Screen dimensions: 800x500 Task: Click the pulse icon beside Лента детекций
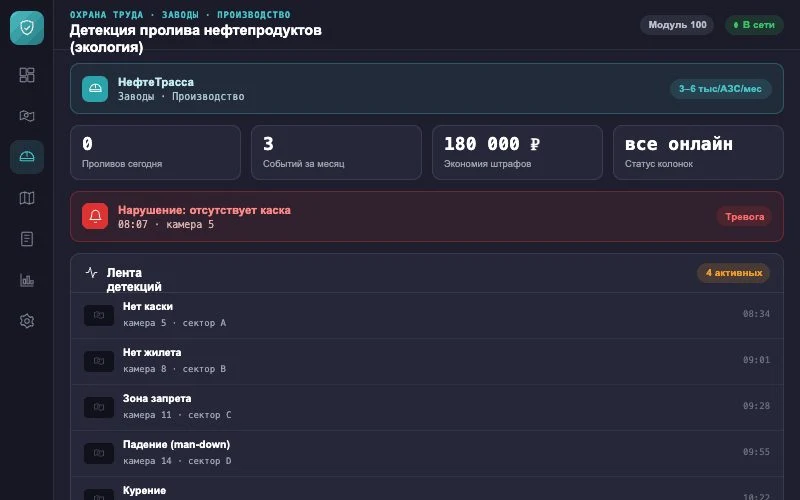[x=91, y=272]
